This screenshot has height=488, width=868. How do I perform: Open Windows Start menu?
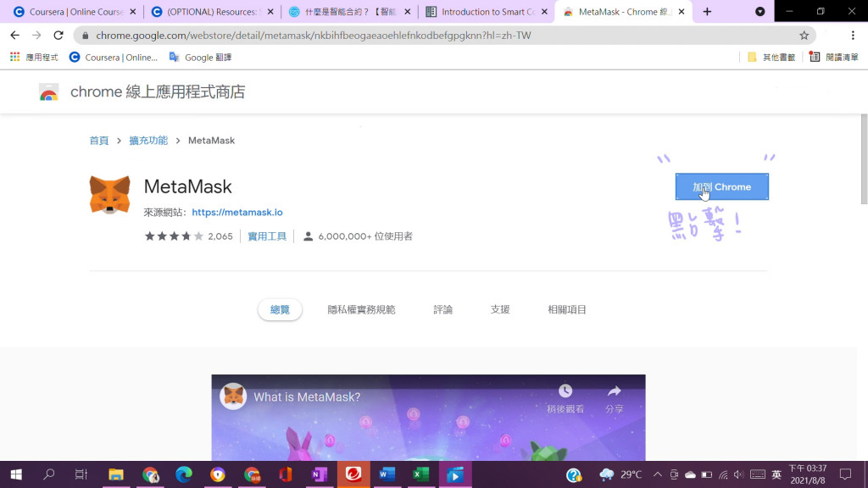pyautogui.click(x=16, y=474)
